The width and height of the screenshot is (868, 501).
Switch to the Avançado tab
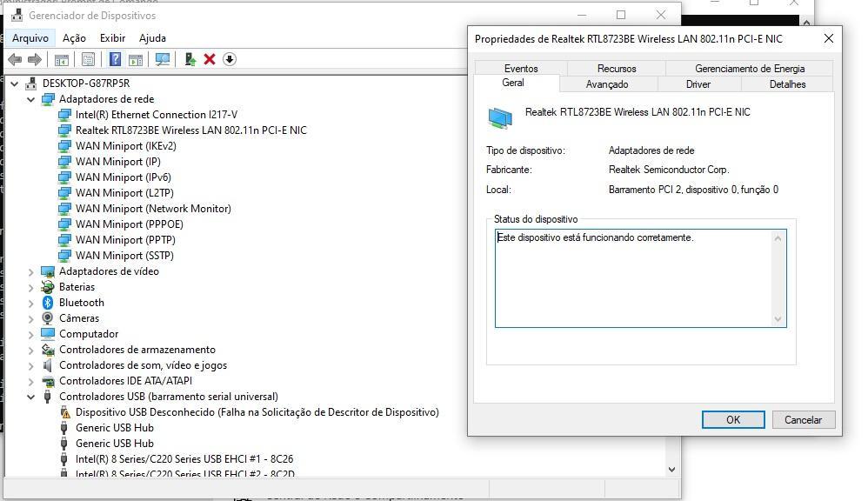tap(607, 84)
